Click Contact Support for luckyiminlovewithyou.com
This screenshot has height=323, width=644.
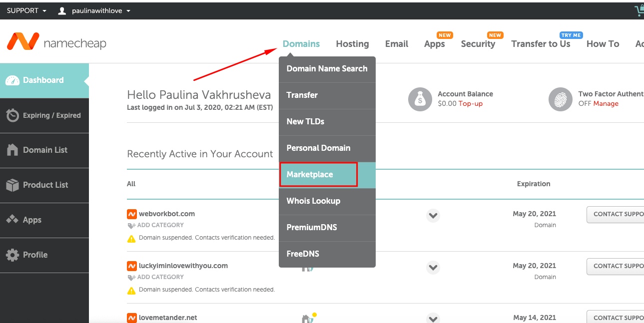[x=616, y=267]
